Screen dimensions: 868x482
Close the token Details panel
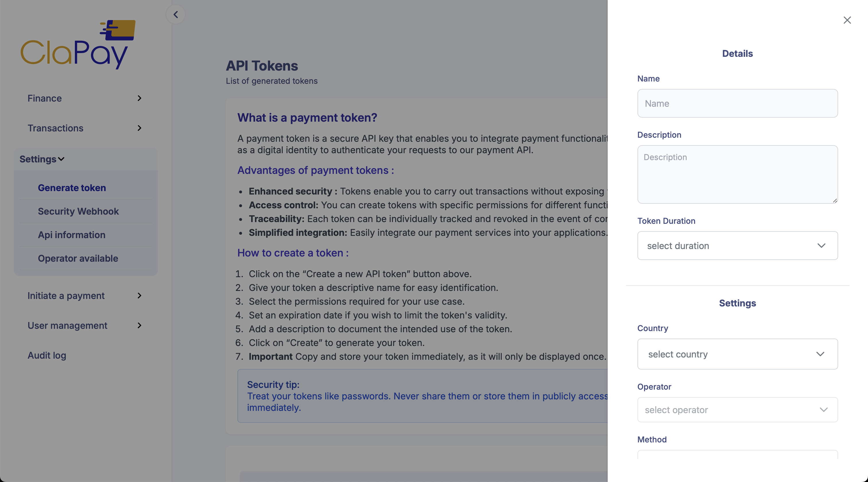click(x=847, y=20)
